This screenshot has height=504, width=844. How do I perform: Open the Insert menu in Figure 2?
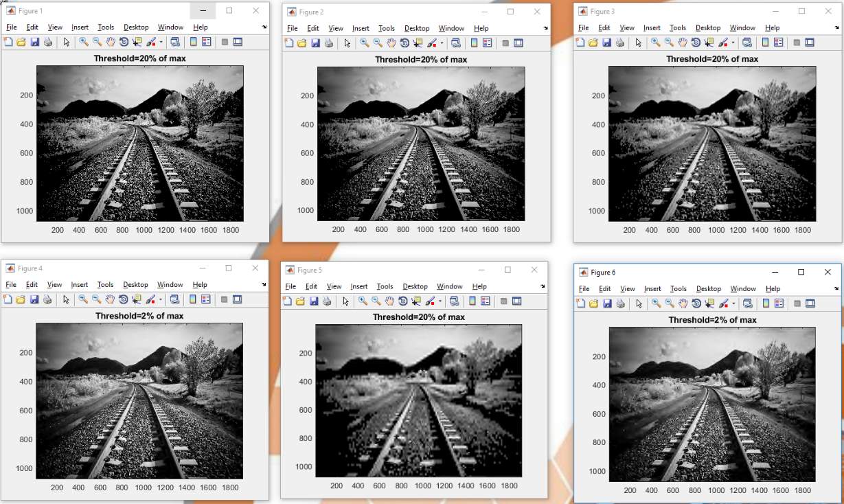tap(361, 28)
